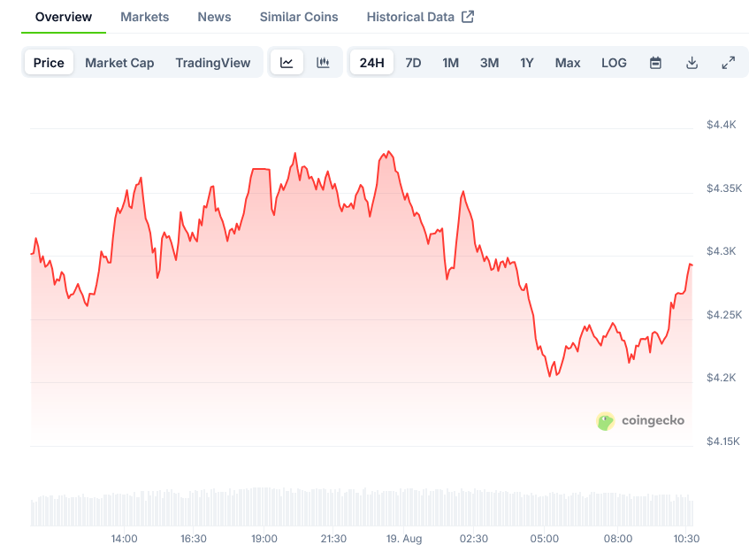Open the News tab

pyautogui.click(x=214, y=17)
